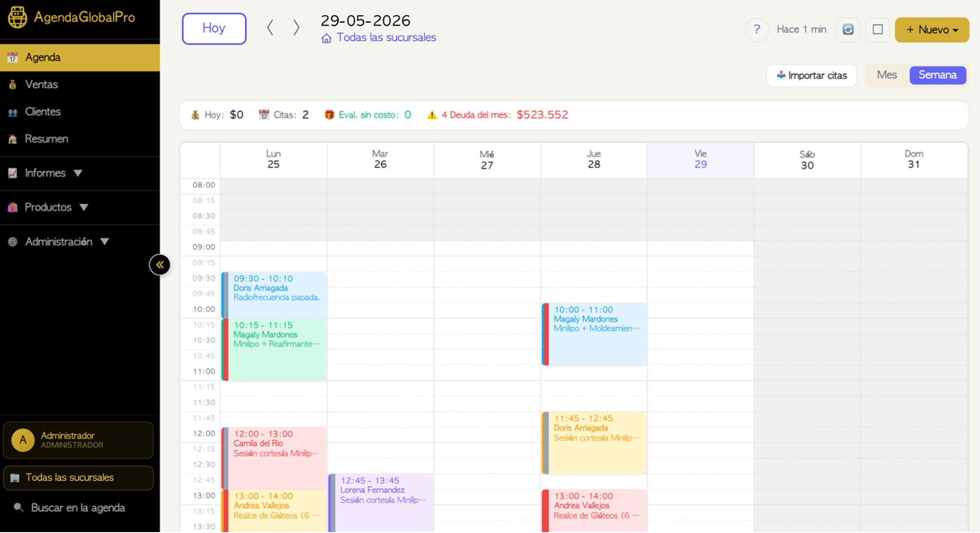Open Andrea Vallejos 13:00 Monday appointment

[274, 511]
